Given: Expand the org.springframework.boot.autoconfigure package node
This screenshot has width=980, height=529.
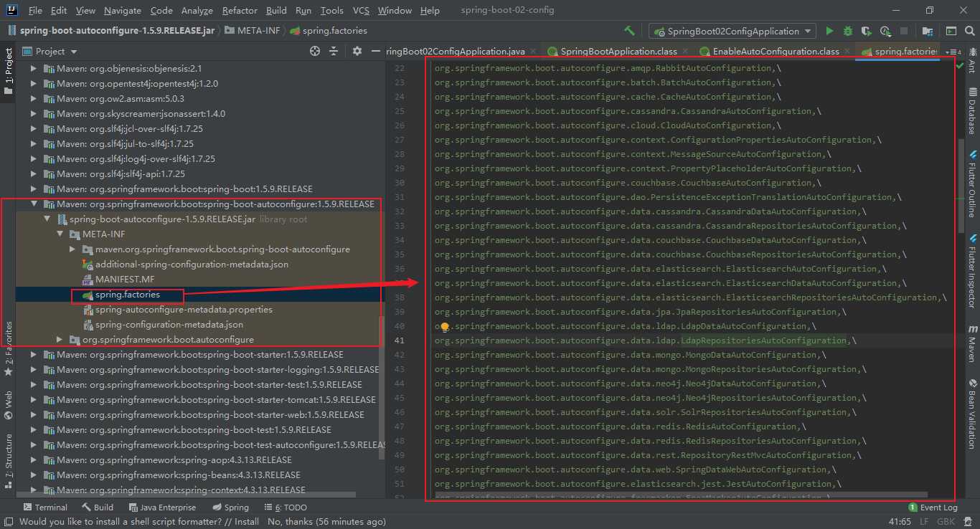Looking at the screenshot, I should click(x=60, y=340).
